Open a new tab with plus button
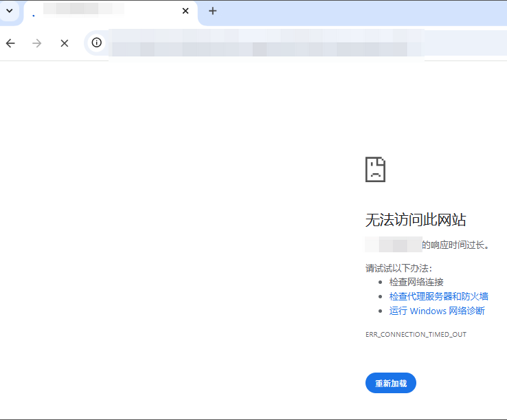This screenshot has width=507, height=420. pyautogui.click(x=213, y=11)
